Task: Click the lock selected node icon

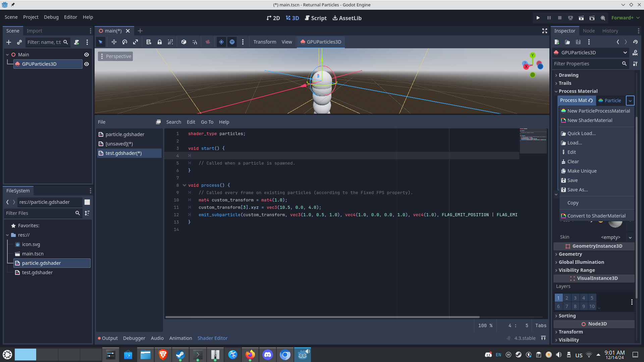Action: 160,42
